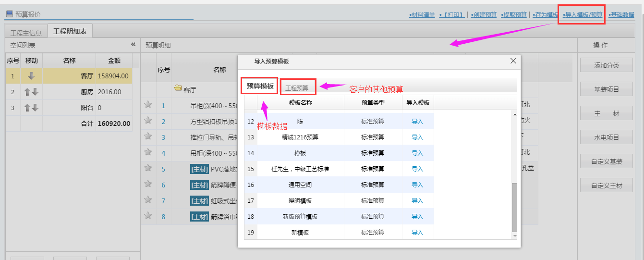Close the 导入预算模板 dialog

tap(513, 61)
